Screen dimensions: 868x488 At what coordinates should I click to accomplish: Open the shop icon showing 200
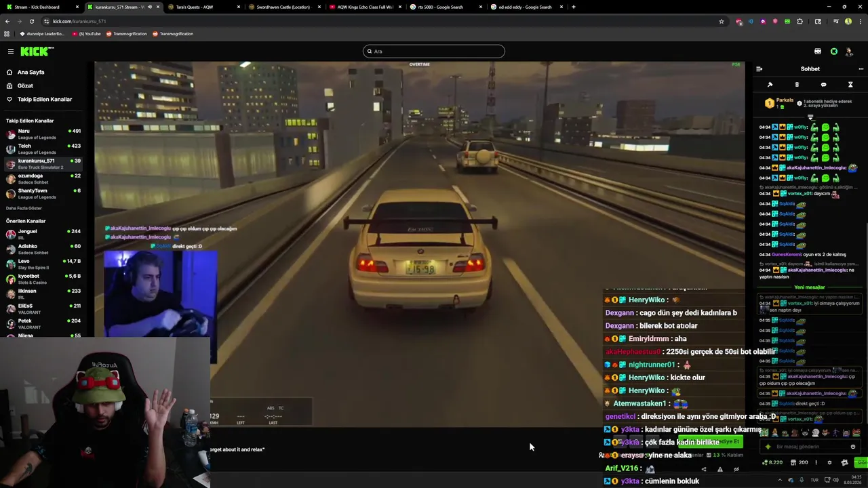tap(799, 462)
